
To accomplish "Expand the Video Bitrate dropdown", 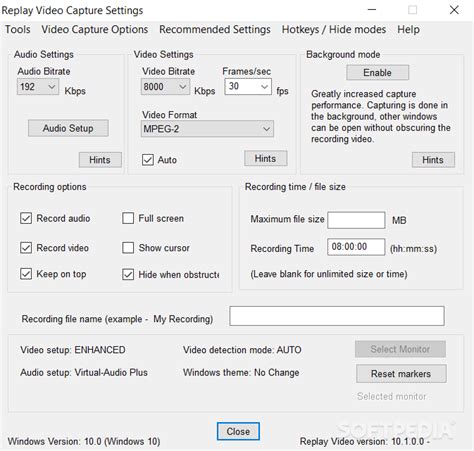I will [x=165, y=87].
